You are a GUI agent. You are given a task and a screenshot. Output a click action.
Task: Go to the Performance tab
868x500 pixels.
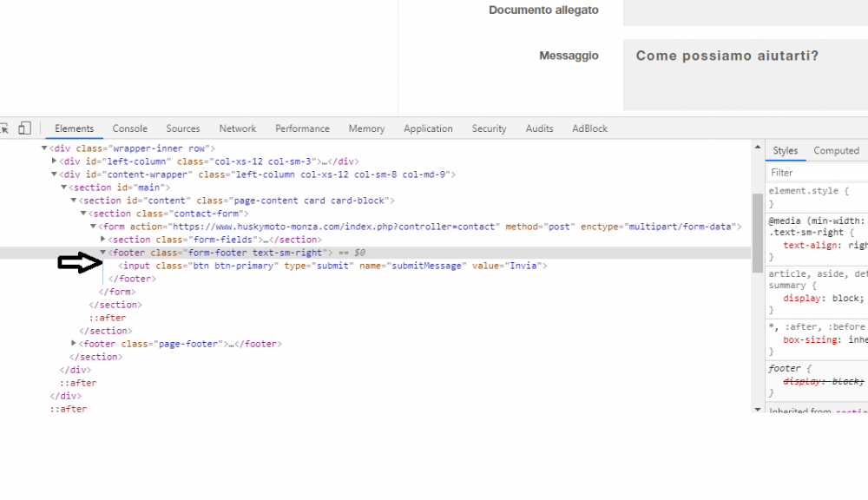(302, 128)
